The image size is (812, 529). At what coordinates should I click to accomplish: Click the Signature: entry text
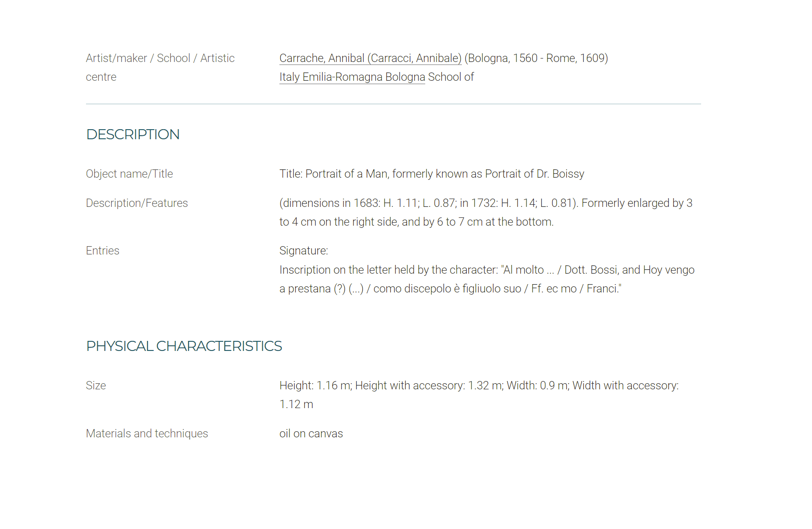(x=303, y=251)
